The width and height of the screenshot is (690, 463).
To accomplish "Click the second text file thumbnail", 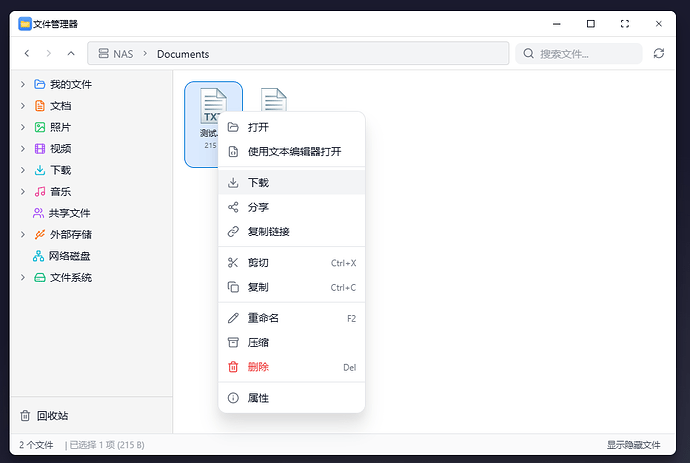I will [273, 101].
